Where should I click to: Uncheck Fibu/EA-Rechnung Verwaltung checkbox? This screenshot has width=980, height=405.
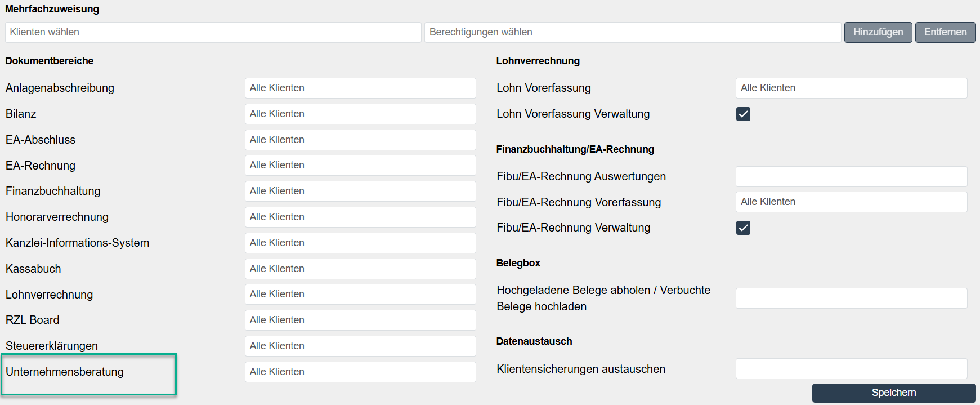click(x=743, y=228)
